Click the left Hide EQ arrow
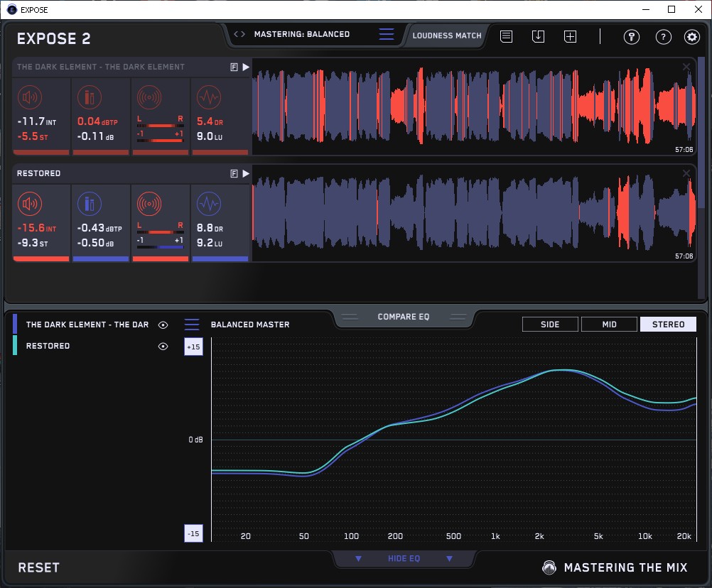The image size is (712, 588). click(358, 558)
